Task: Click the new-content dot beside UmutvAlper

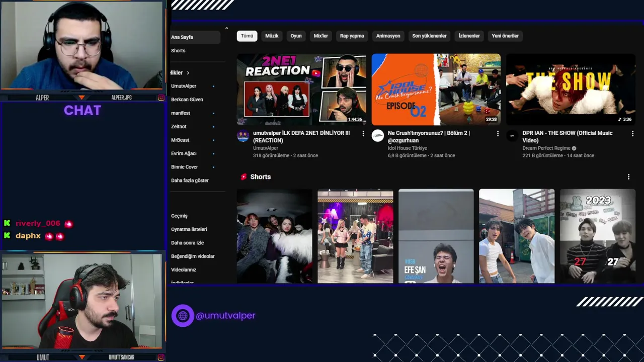Action: (213, 86)
